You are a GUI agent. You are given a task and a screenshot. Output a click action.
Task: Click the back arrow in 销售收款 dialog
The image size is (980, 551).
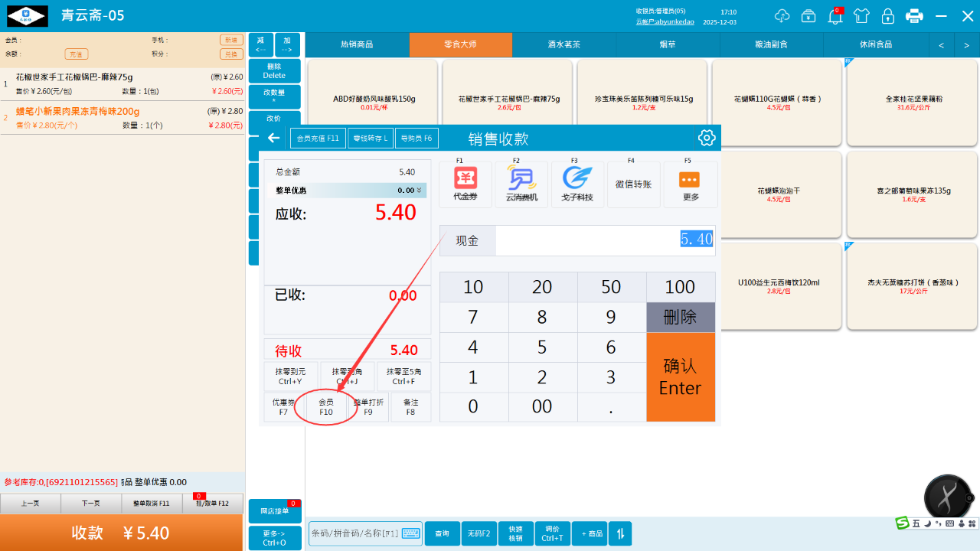point(273,138)
